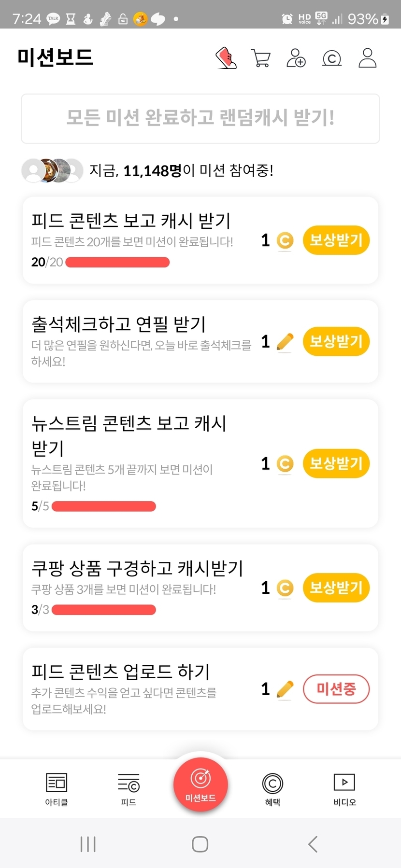Open the user profile icon
The height and width of the screenshot is (868, 401).
(x=367, y=58)
